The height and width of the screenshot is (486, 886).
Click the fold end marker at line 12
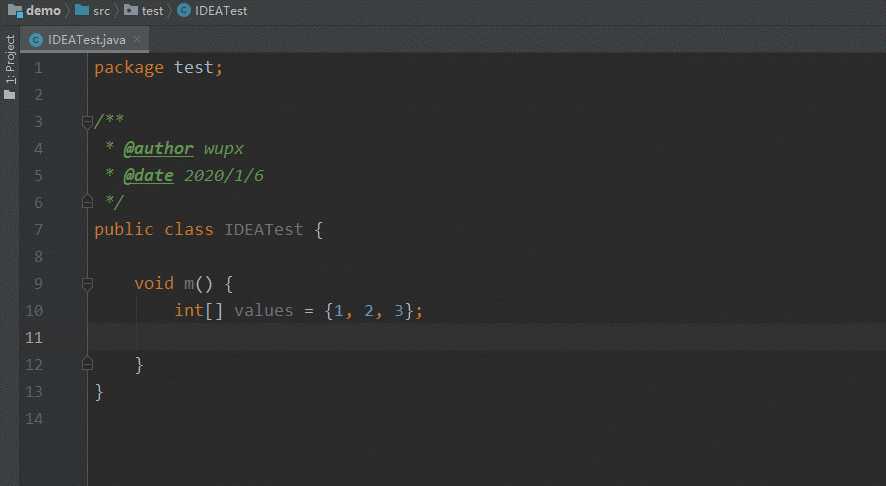tap(87, 364)
